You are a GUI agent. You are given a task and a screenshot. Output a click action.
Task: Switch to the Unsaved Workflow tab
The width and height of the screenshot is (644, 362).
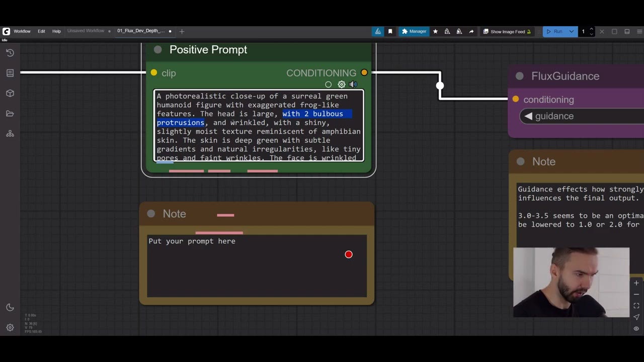point(86,31)
